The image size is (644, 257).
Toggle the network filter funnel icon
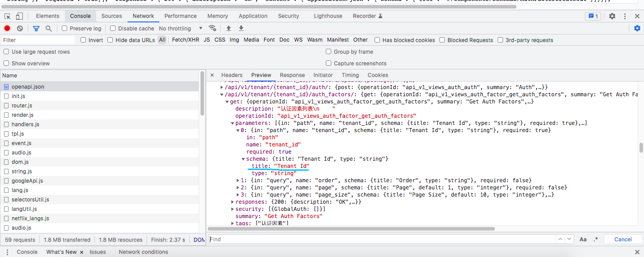pyautogui.click(x=36, y=28)
